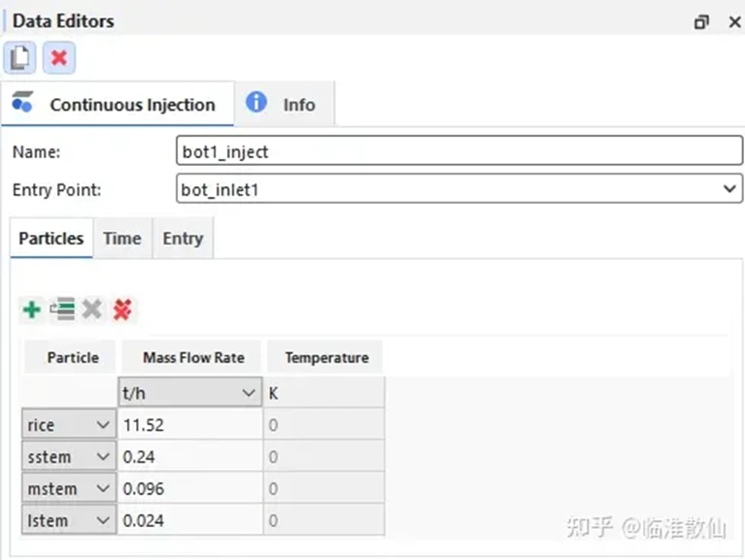Expand the sstem particle dropdown
The height and width of the screenshot is (560, 745).
(69, 456)
